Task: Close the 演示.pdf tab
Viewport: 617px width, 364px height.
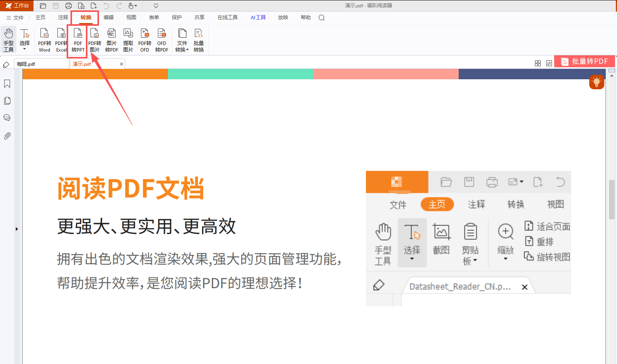Action: coord(121,64)
